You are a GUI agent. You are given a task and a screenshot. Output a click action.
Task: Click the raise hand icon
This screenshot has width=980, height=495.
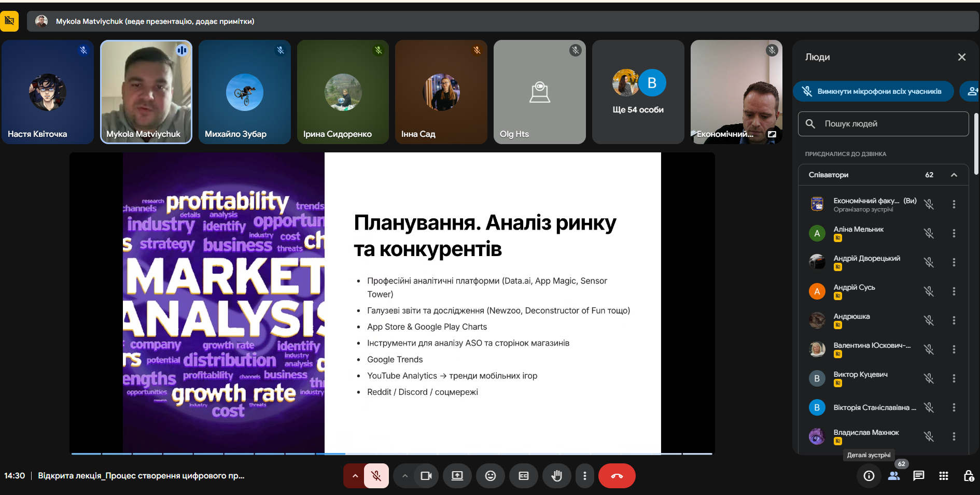point(556,476)
